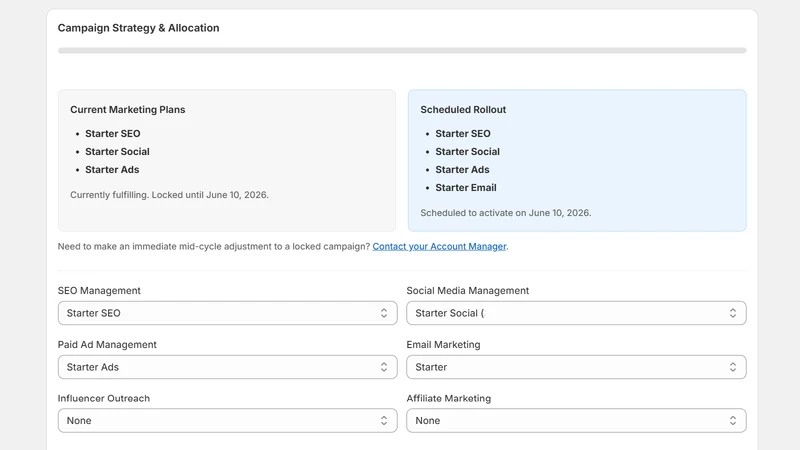Click the Contact your Account Manager link
Screen dimensions: 800x450
[x=439, y=246]
